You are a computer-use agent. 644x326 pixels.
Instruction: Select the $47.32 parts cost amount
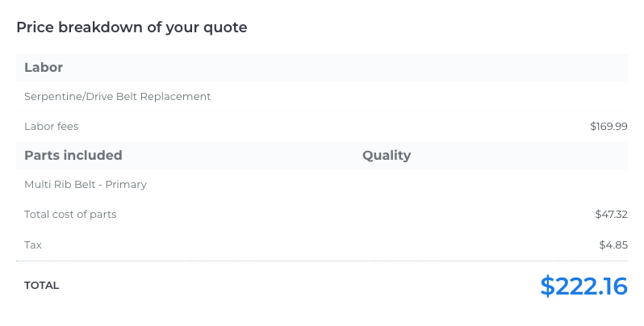pos(611,215)
